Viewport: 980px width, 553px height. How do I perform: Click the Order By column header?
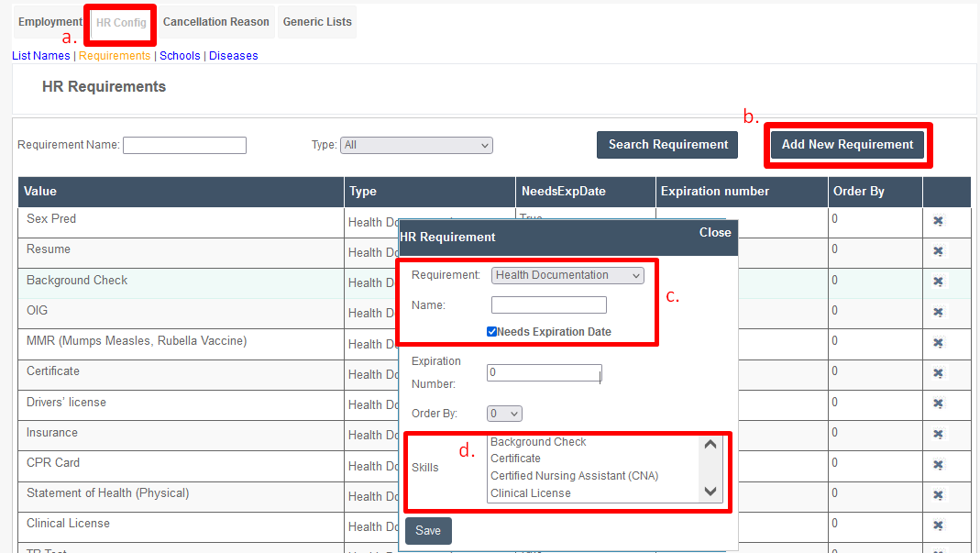(875, 192)
